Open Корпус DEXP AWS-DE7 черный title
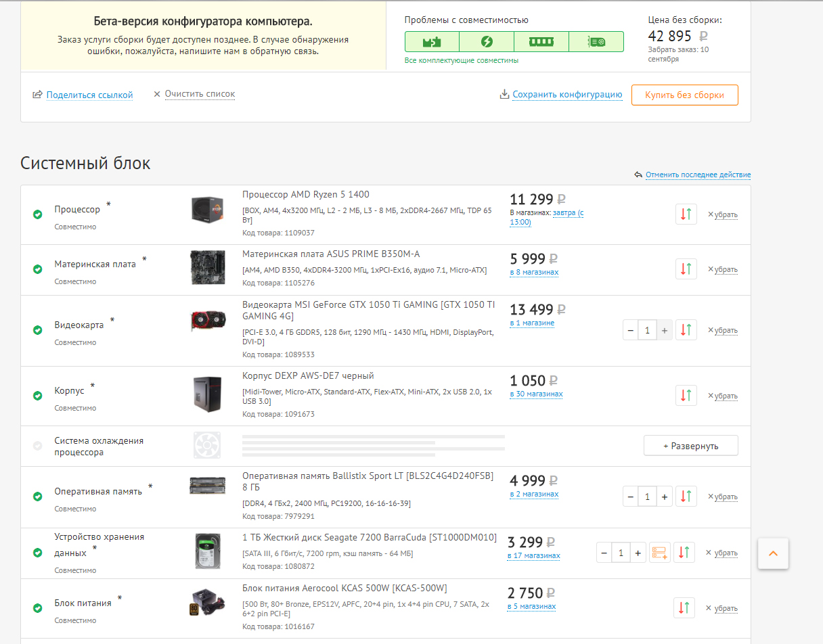This screenshot has width=823, height=644. coord(308,375)
